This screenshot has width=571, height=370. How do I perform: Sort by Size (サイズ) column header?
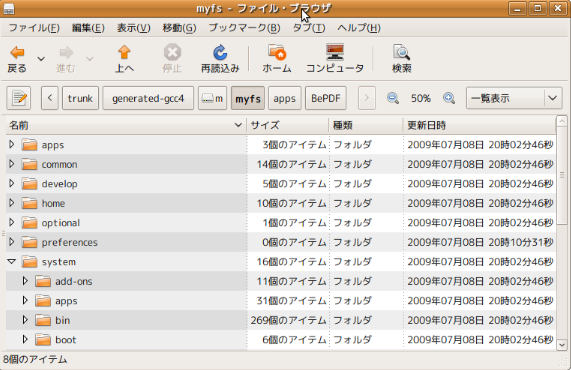tap(288, 125)
